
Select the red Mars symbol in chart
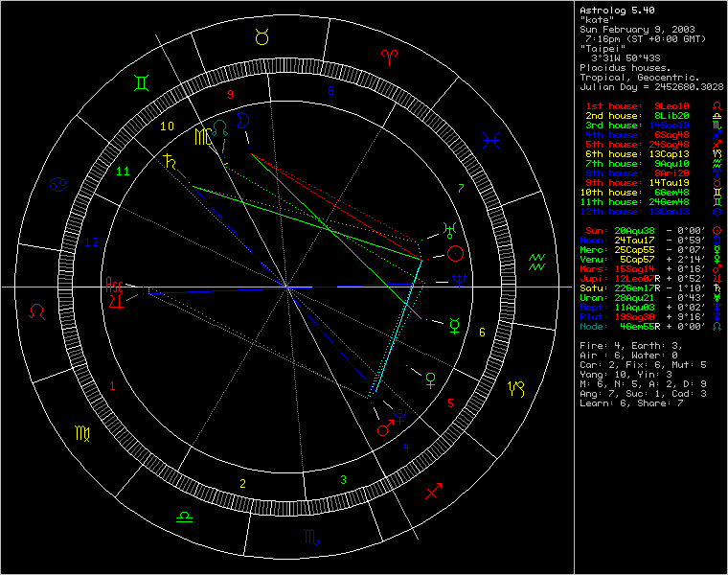pyautogui.click(x=385, y=428)
